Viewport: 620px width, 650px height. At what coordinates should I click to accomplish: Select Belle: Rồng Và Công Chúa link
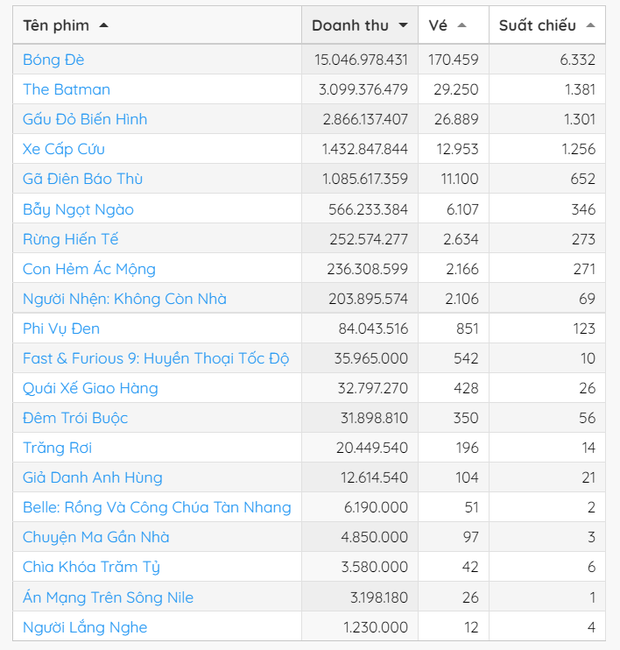point(157,507)
